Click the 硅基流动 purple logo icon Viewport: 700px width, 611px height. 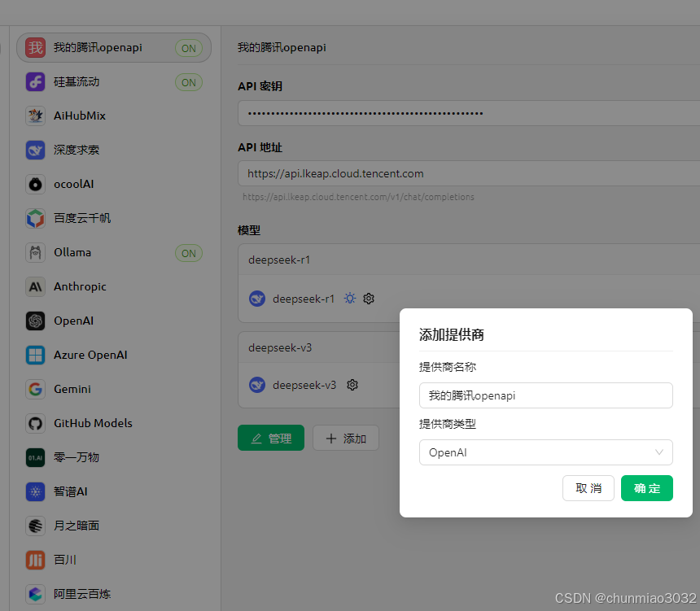tap(35, 81)
